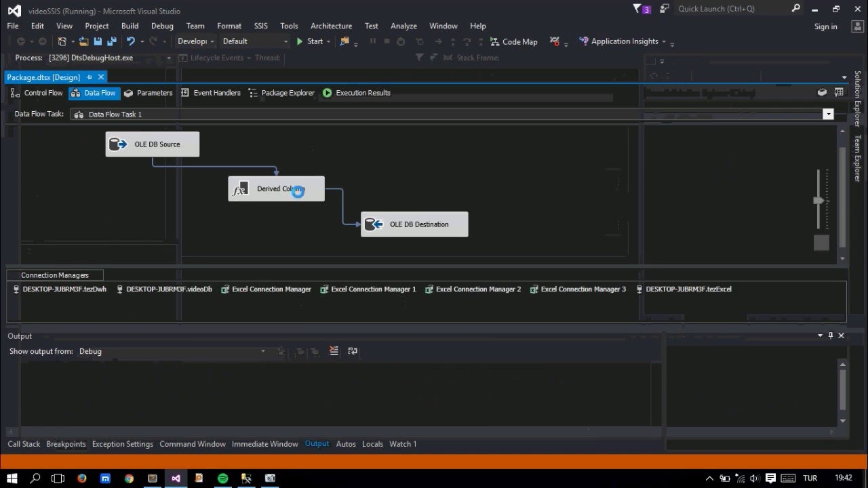Screen dimensions: 868x488
Task: Pin the Package.dtsx tab
Action: click(89, 77)
